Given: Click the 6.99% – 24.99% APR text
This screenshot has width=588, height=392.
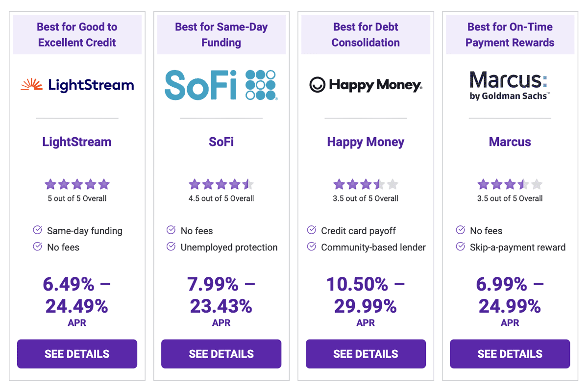Looking at the screenshot, I should pyautogui.click(x=510, y=298).
